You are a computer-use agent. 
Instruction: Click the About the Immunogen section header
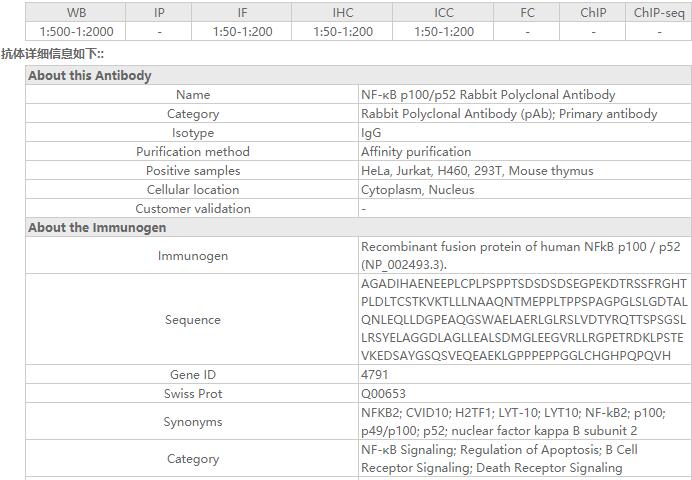click(97, 228)
